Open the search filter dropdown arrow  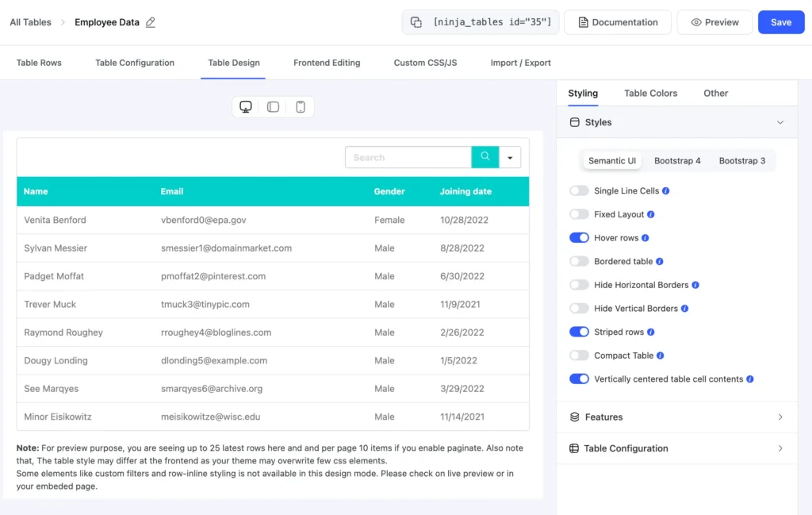[x=510, y=157]
